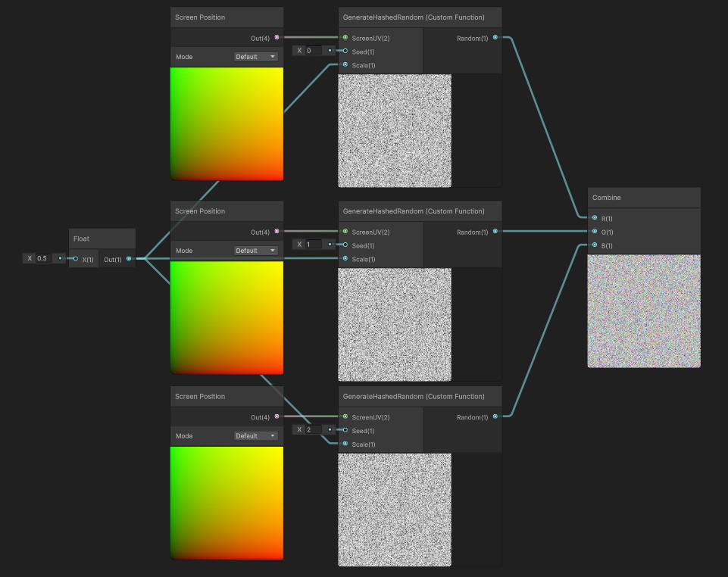
Task: Click Seed(1) port on middle GenerateHashedRandom node
Action: click(345, 245)
